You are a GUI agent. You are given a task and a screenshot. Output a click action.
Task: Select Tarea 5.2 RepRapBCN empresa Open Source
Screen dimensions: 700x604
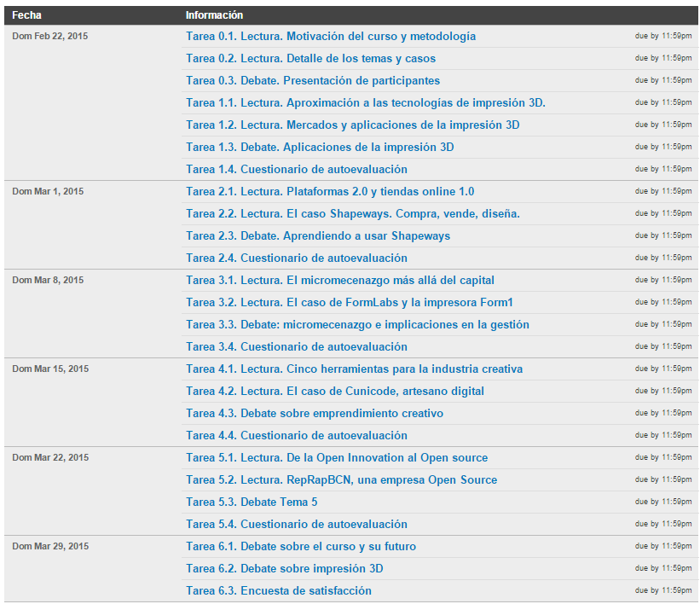click(x=341, y=480)
